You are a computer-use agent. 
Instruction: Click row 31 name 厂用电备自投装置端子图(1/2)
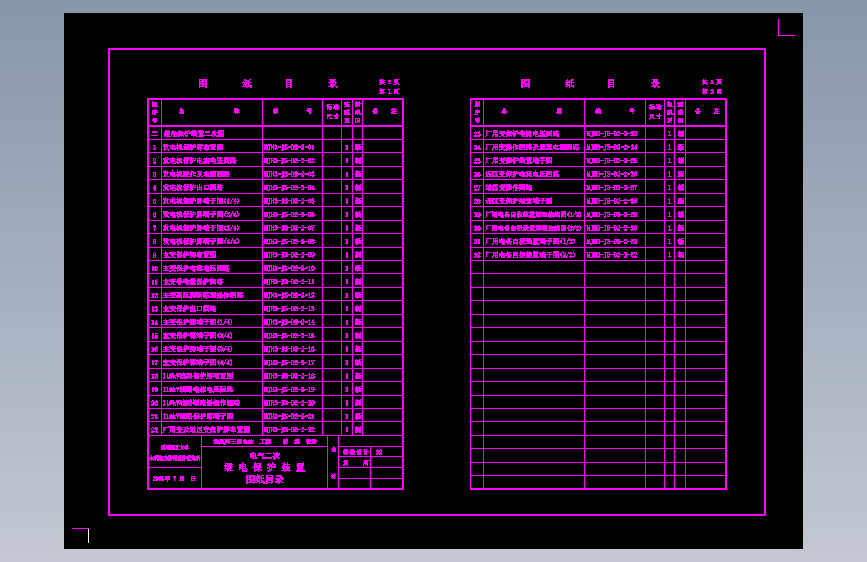pyautogui.click(x=530, y=241)
